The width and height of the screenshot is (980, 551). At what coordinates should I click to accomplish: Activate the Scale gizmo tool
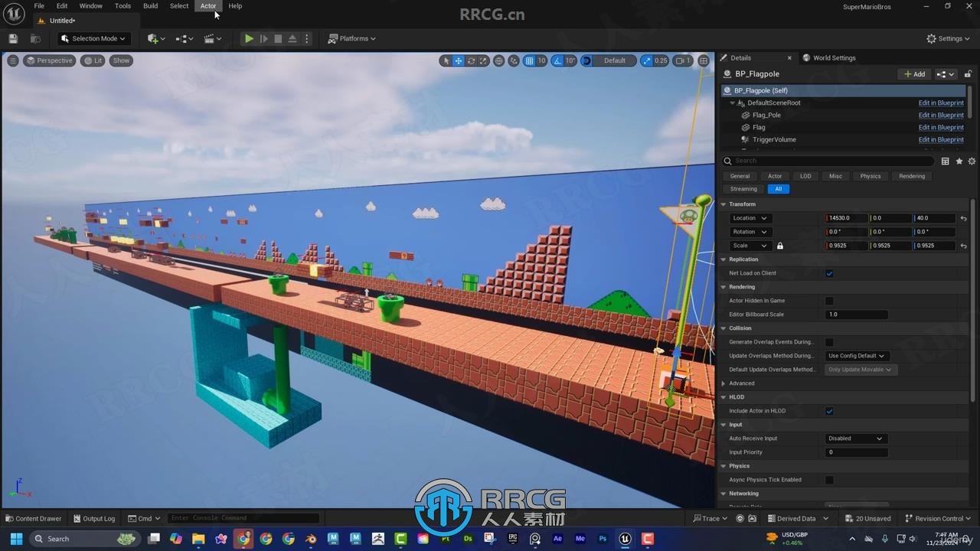[x=483, y=60]
